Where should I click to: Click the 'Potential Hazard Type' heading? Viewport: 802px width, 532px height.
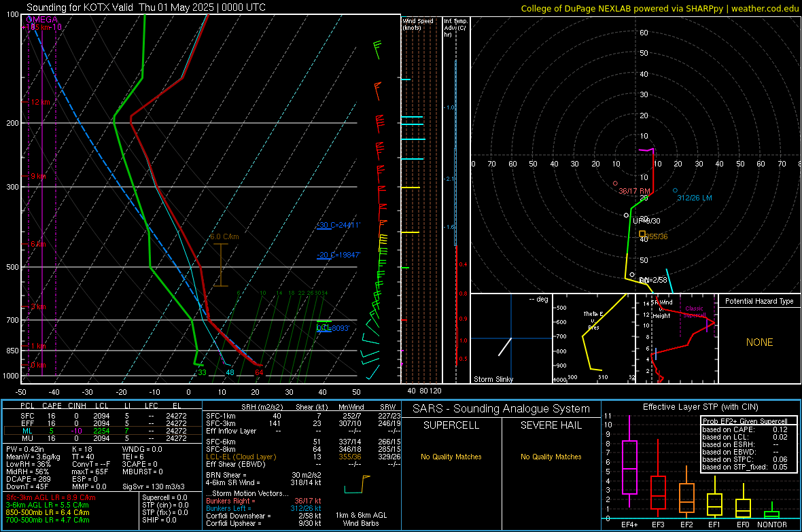coord(759,301)
